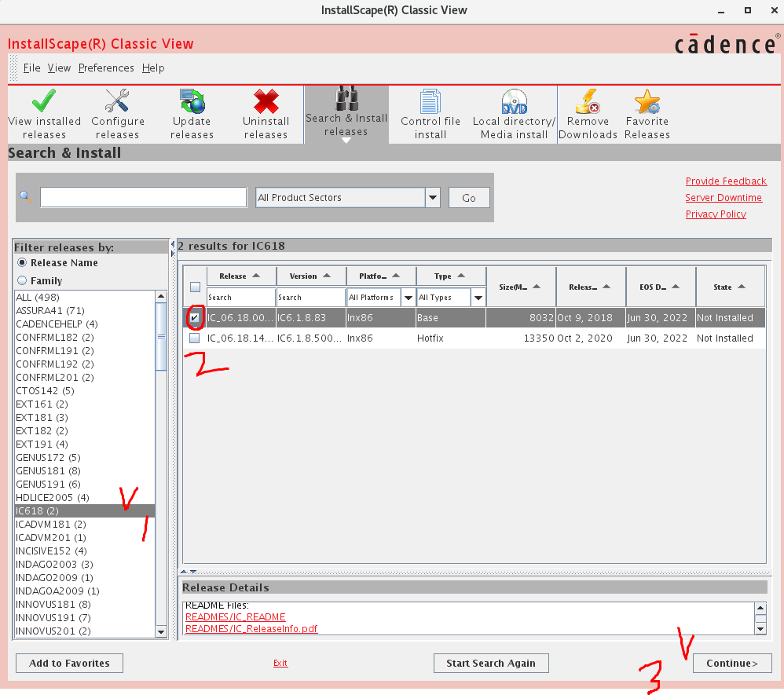Image resolution: width=784 pixels, height=695 pixels.
Task: Select ALL (498) in release list
Action: (x=85, y=297)
